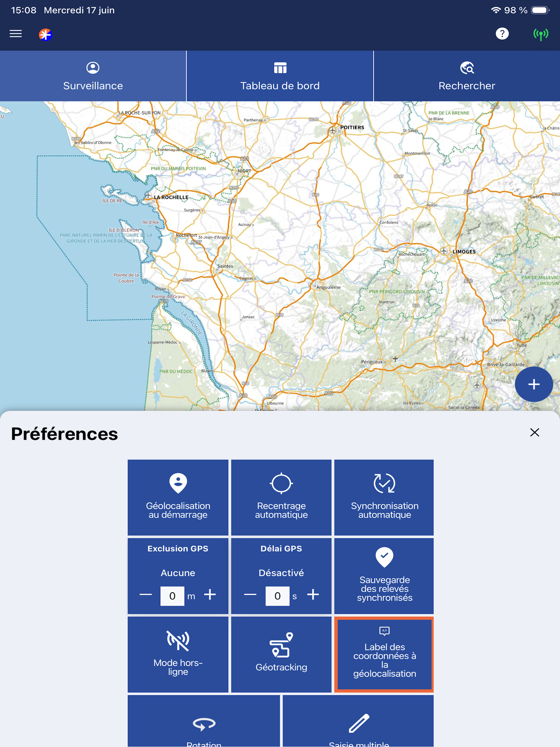Open the Rechercher tab
This screenshot has height=747, width=560.
coord(467,76)
